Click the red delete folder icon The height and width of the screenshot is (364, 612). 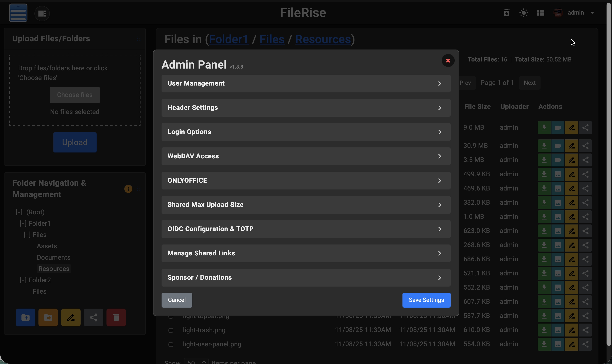[116, 317]
